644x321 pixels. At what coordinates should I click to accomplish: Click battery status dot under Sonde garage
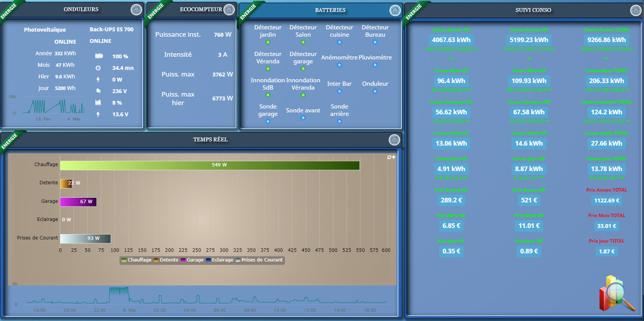268,121
